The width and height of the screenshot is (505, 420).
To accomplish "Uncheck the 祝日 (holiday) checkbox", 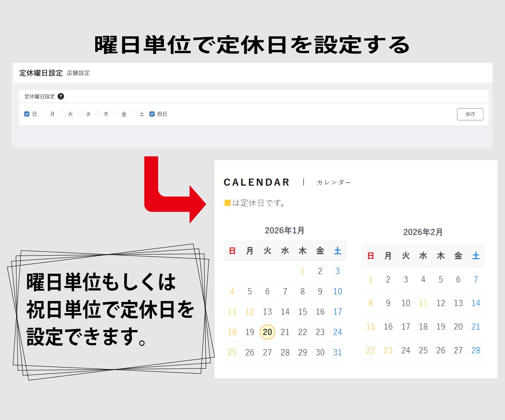I will (152, 114).
